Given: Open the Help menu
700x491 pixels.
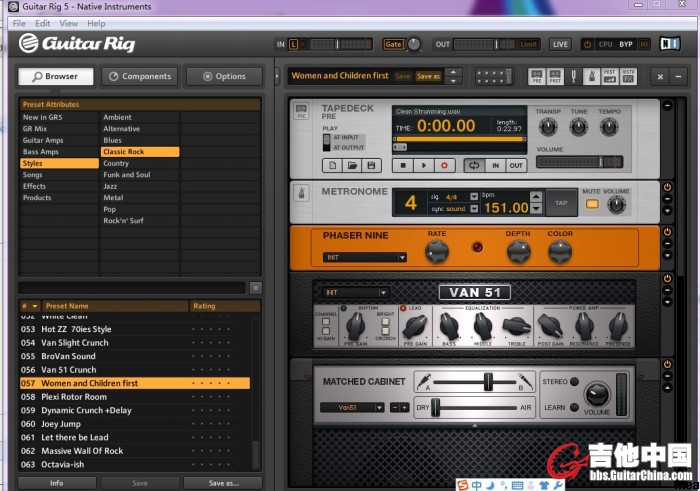Looking at the screenshot, I should (x=96, y=24).
